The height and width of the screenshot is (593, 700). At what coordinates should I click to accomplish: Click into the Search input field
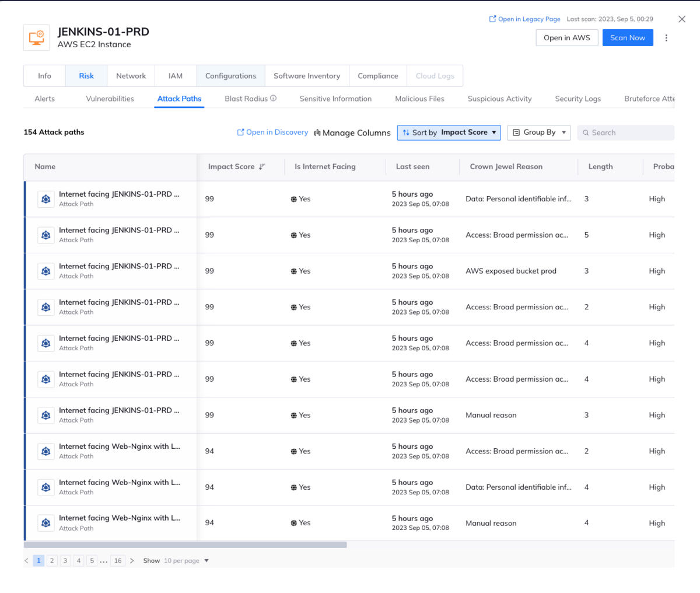[x=625, y=133]
